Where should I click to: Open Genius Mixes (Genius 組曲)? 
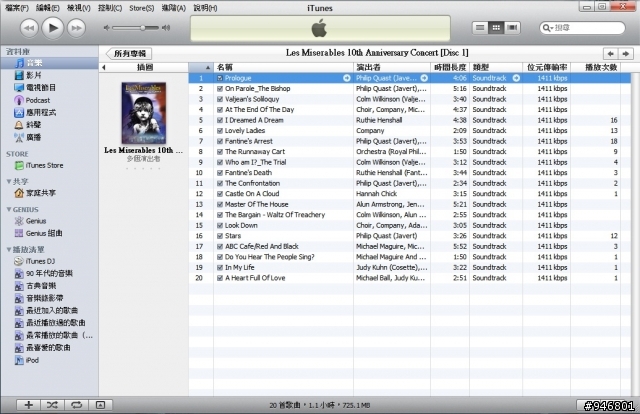[38, 233]
